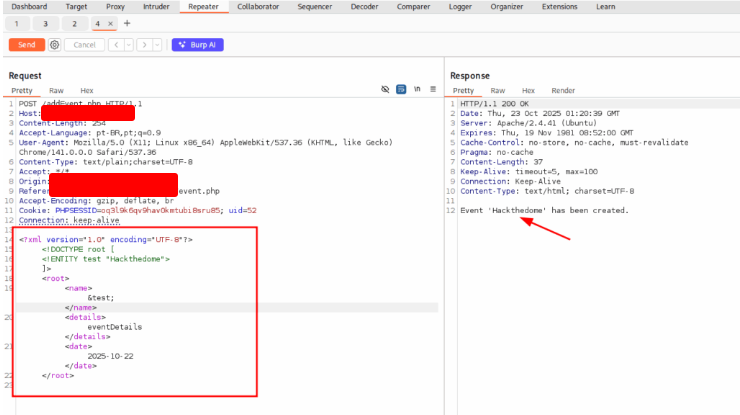This screenshot has height=415, width=740.
Task: Select Repeater tab numbered 3
Action: [x=45, y=23]
